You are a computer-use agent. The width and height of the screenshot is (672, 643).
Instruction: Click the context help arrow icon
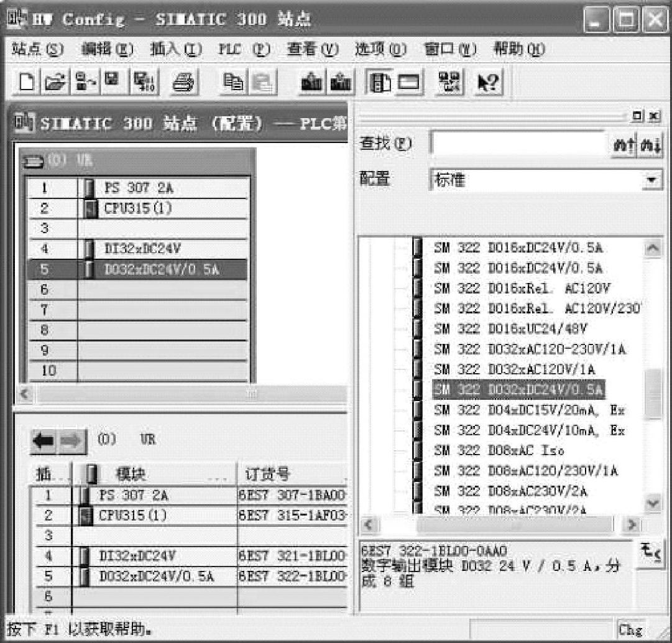[x=488, y=81]
